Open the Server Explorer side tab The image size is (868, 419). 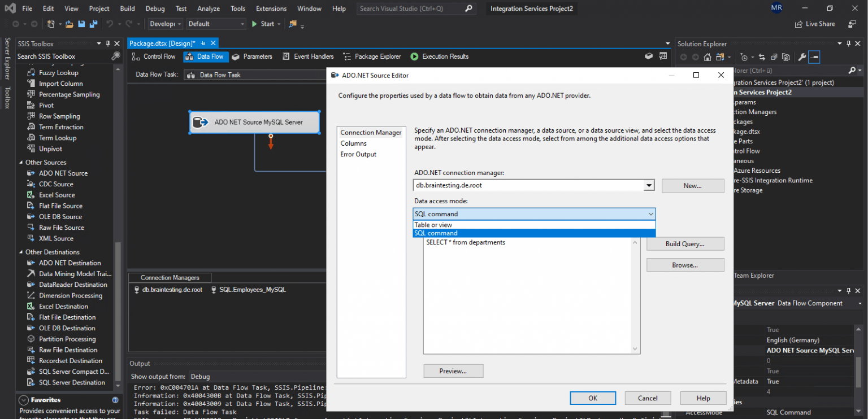pos(7,59)
